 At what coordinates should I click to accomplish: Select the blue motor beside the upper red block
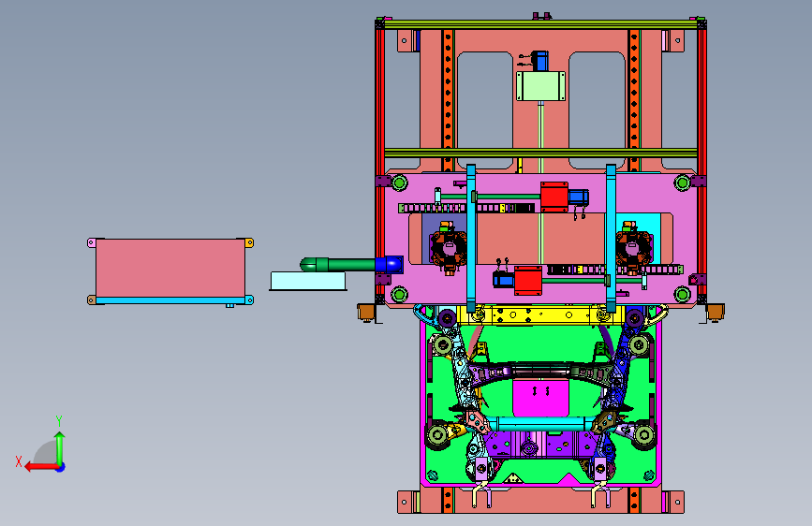[578, 197]
